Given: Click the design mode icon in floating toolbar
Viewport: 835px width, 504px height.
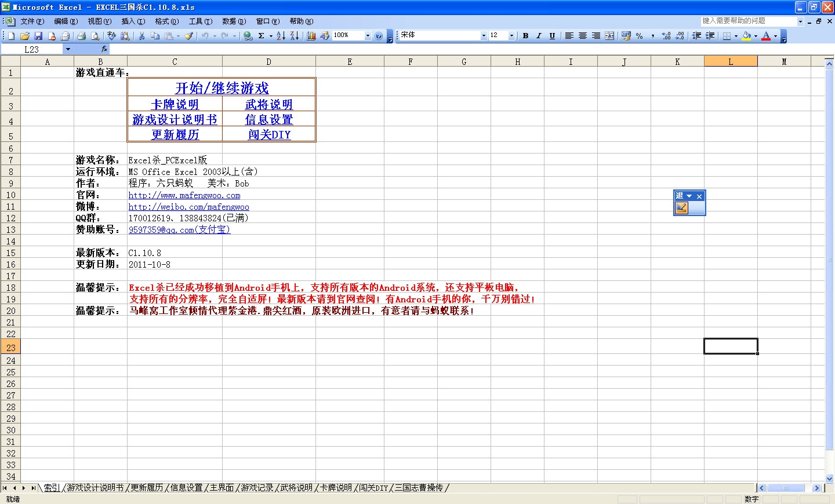Looking at the screenshot, I should (x=681, y=208).
